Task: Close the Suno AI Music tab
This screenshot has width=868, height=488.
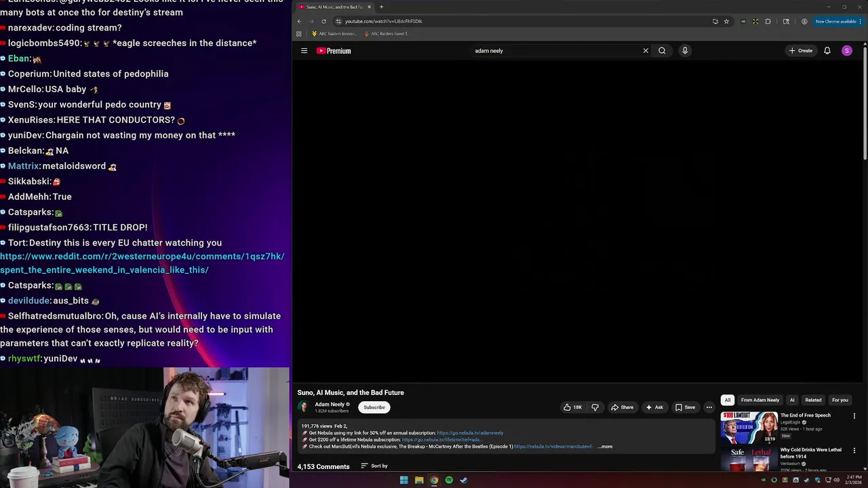Action: (x=369, y=7)
